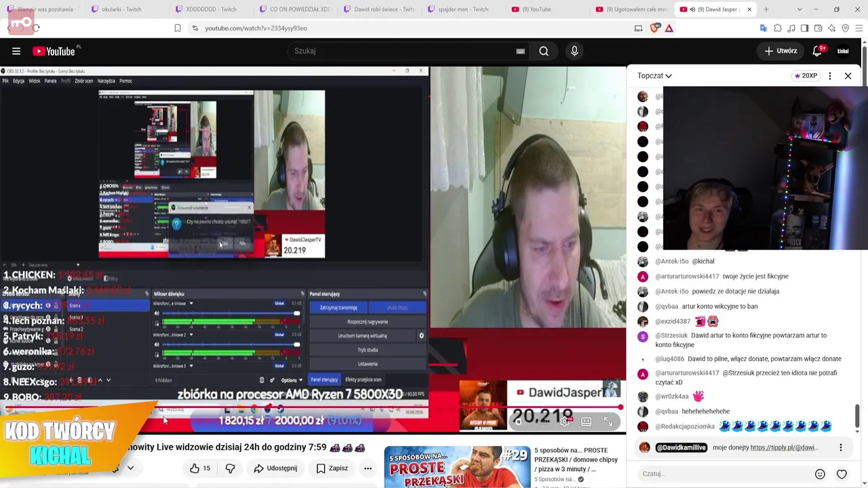This screenshot has width=868, height=488.
Task: Pause the live video playback
Action: 519,422
